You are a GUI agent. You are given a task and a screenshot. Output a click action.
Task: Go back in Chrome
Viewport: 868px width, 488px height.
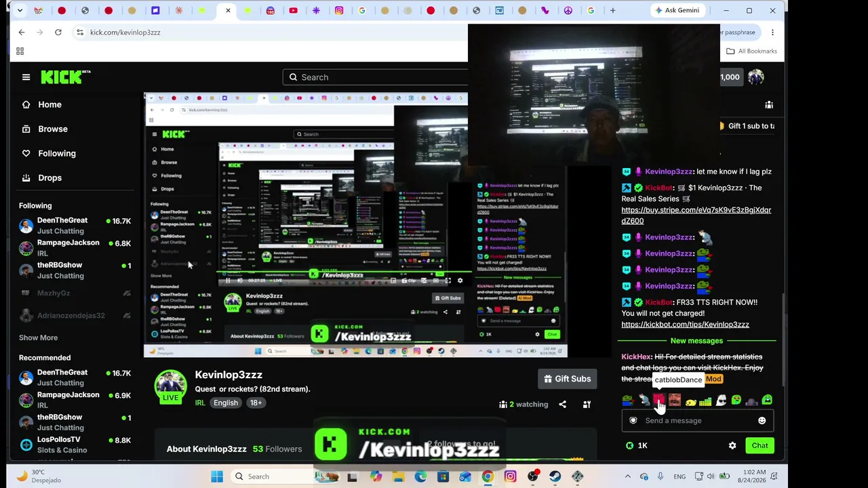(22, 33)
